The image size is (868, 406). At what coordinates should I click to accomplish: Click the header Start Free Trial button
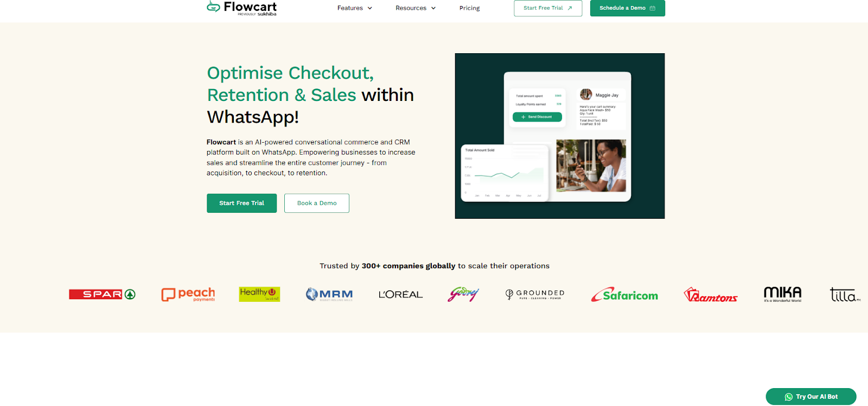[x=548, y=8]
